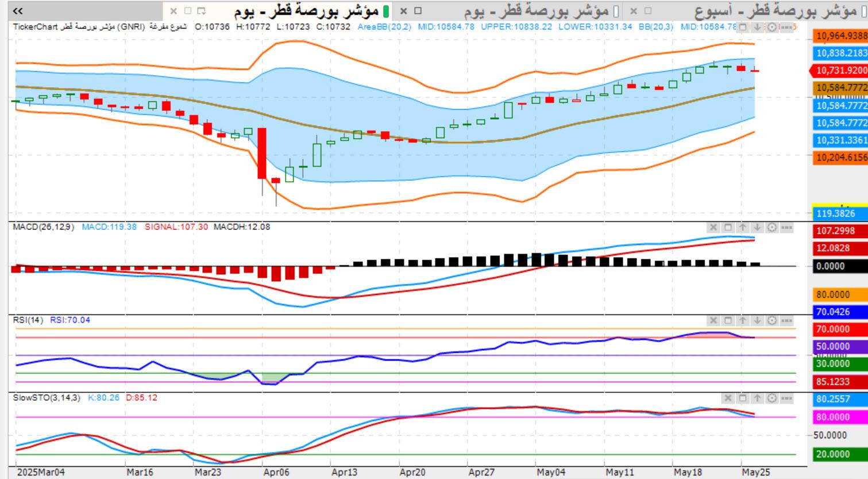This screenshot has height=479, width=868.
Task: Open SlowSTO panel settings gear
Action: [x=771, y=398]
